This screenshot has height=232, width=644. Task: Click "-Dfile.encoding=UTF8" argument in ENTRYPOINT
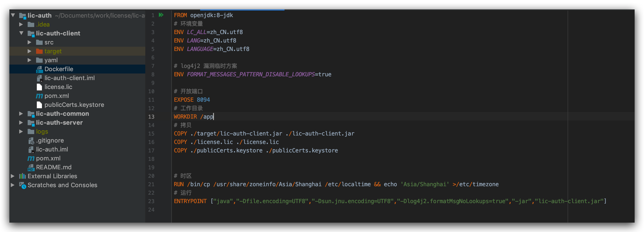coord(272,201)
